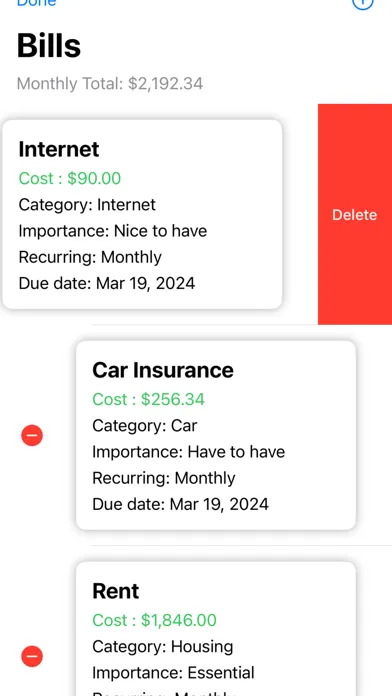392x696 pixels.
Task: Click the Internet card's due date line
Action: pyautogui.click(x=107, y=283)
